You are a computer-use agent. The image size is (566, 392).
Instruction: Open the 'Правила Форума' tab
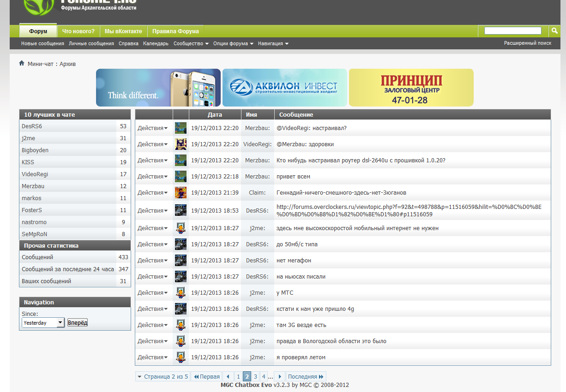[x=175, y=31]
